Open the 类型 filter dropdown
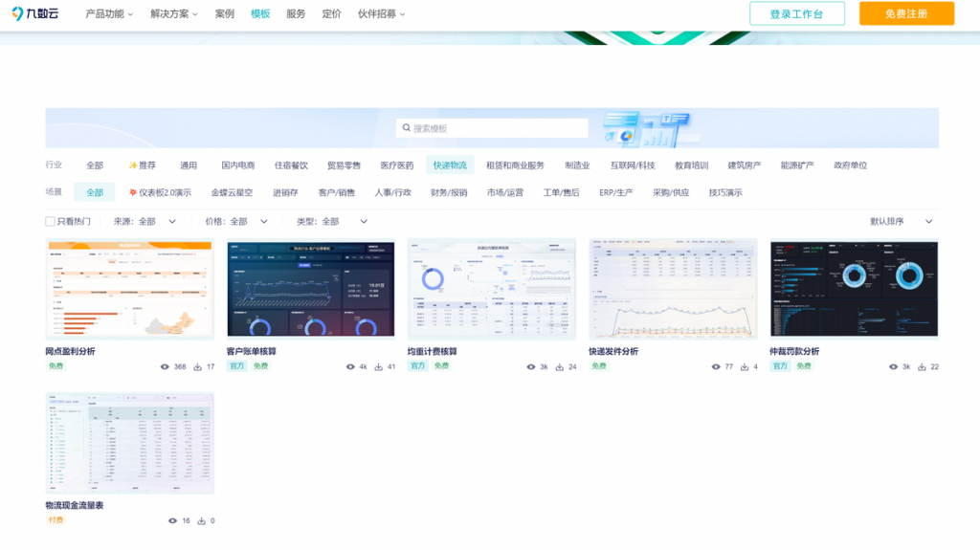The width and height of the screenshot is (980, 550). tap(328, 221)
